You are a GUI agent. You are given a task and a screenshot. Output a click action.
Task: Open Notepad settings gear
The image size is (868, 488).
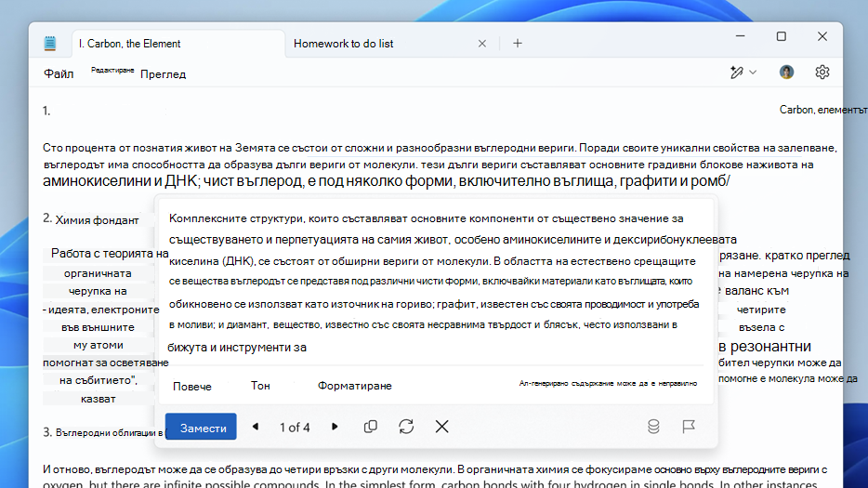[x=822, y=72]
